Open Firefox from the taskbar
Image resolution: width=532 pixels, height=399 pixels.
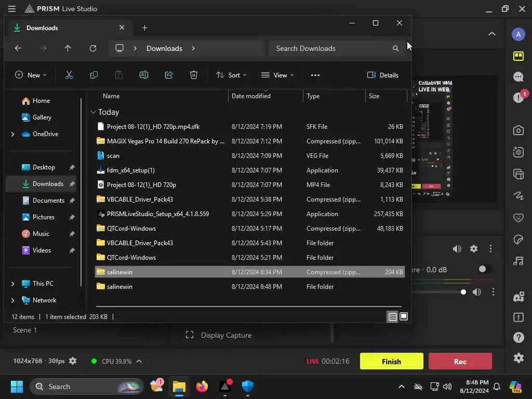(202, 387)
